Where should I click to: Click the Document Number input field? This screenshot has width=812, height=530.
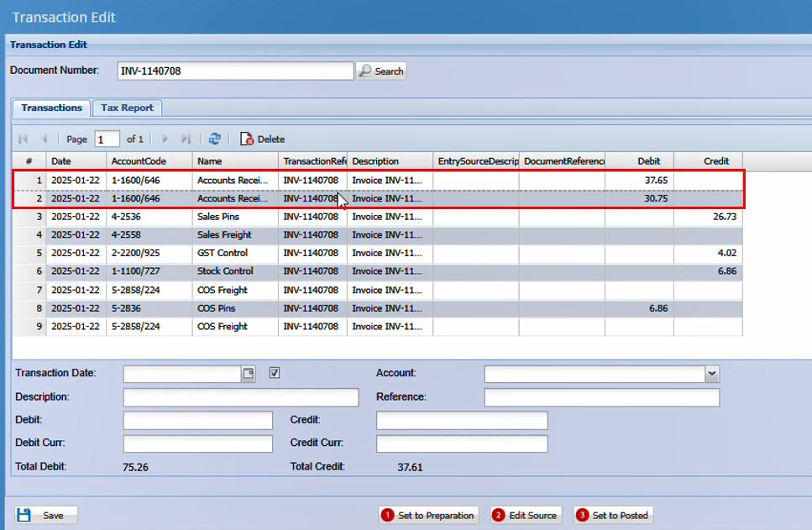tap(235, 71)
